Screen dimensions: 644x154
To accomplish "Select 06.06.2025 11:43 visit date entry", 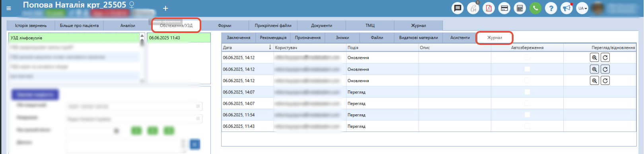I will coord(179,38).
